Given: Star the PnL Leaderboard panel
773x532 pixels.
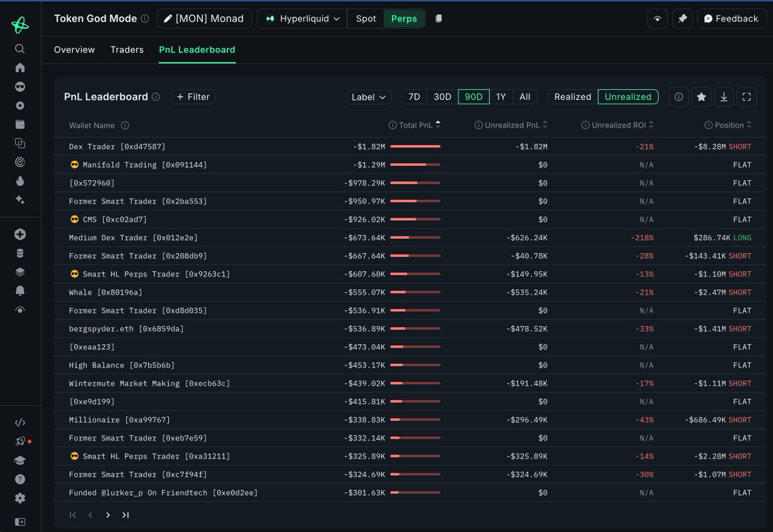Looking at the screenshot, I should click(x=701, y=97).
